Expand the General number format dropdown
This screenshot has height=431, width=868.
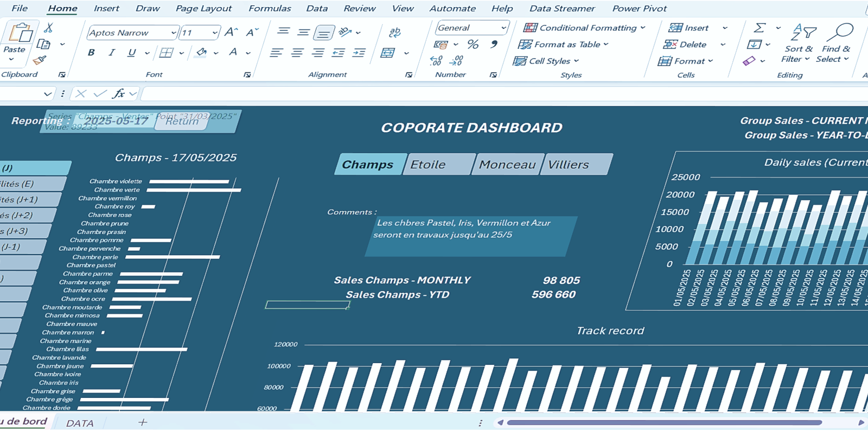(503, 28)
